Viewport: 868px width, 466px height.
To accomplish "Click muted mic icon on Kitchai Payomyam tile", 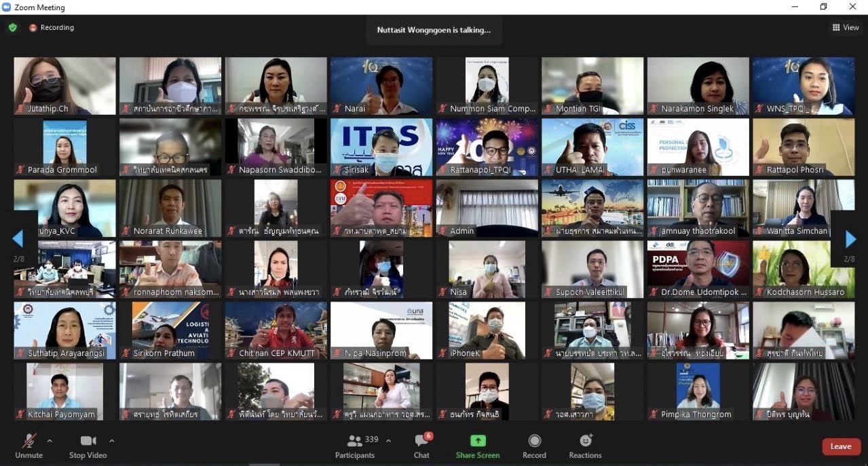I will [x=20, y=414].
